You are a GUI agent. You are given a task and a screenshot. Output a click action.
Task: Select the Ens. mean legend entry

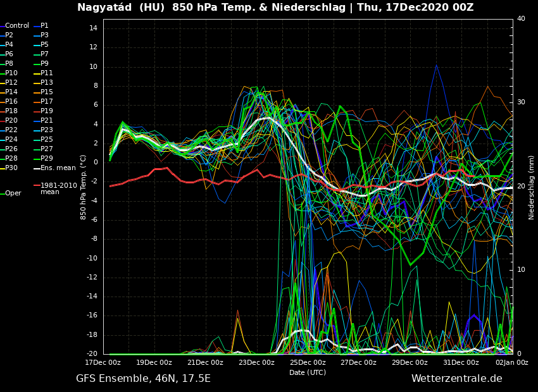pyautogui.click(x=58, y=168)
